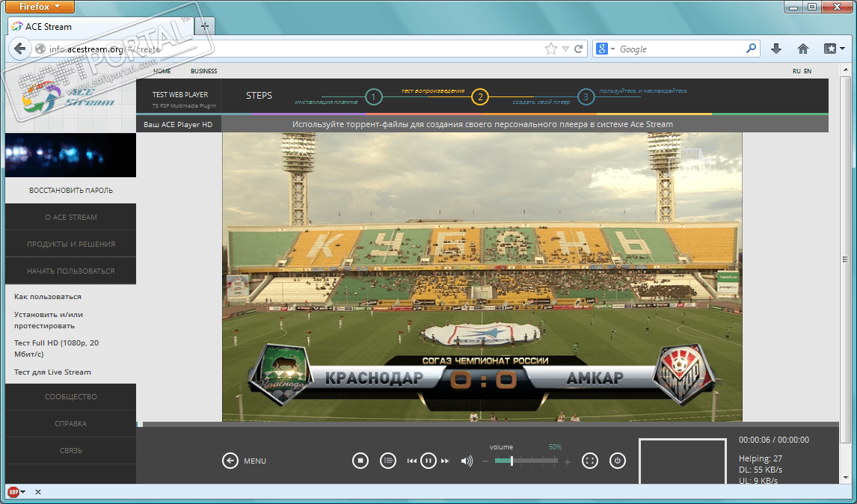857x504 pixels.
Task: Skip to the previous track
Action: coord(411,461)
